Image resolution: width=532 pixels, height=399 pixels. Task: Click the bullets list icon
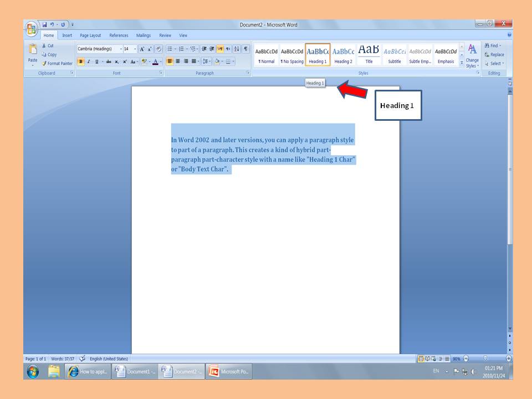click(170, 49)
